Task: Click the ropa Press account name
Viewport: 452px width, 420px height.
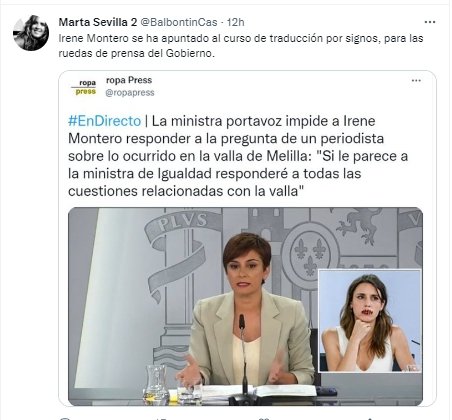Action: (x=129, y=80)
